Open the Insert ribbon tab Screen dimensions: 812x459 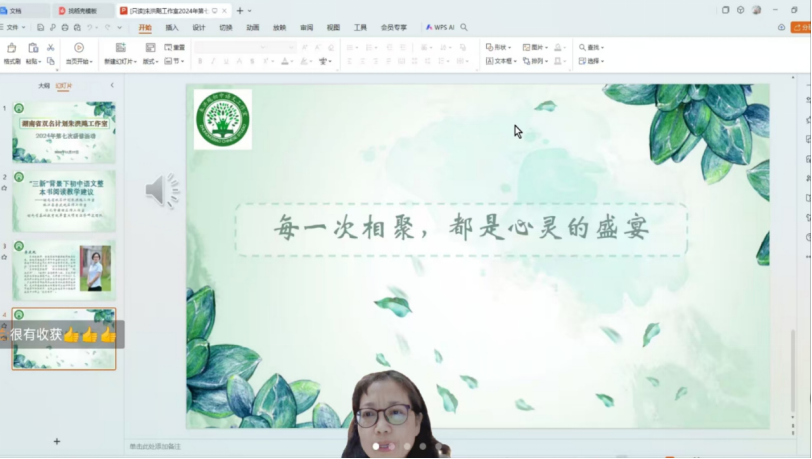172,28
